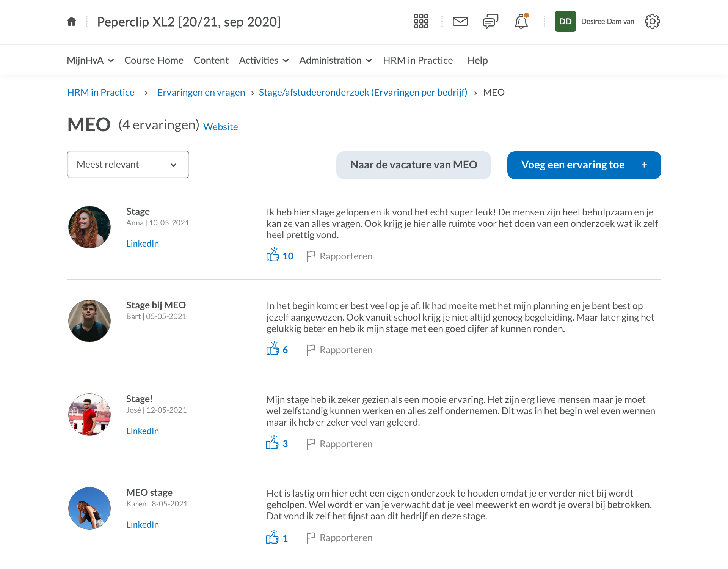Like Bart's experience with thumbs up

click(x=273, y=349)
